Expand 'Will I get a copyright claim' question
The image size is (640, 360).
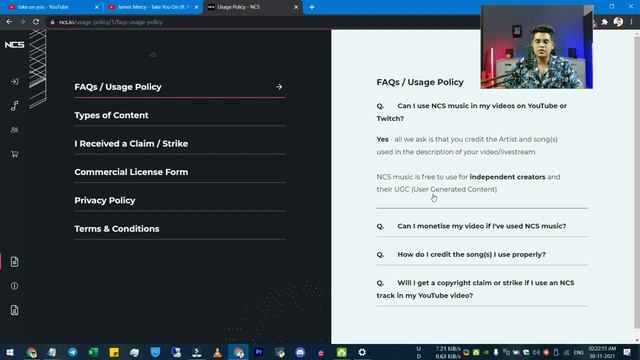click(482, 289)
